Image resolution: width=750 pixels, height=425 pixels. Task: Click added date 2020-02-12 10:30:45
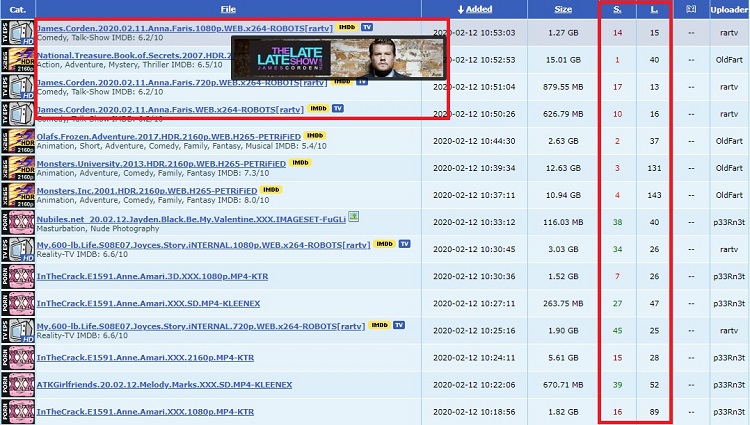click(474, 249)
